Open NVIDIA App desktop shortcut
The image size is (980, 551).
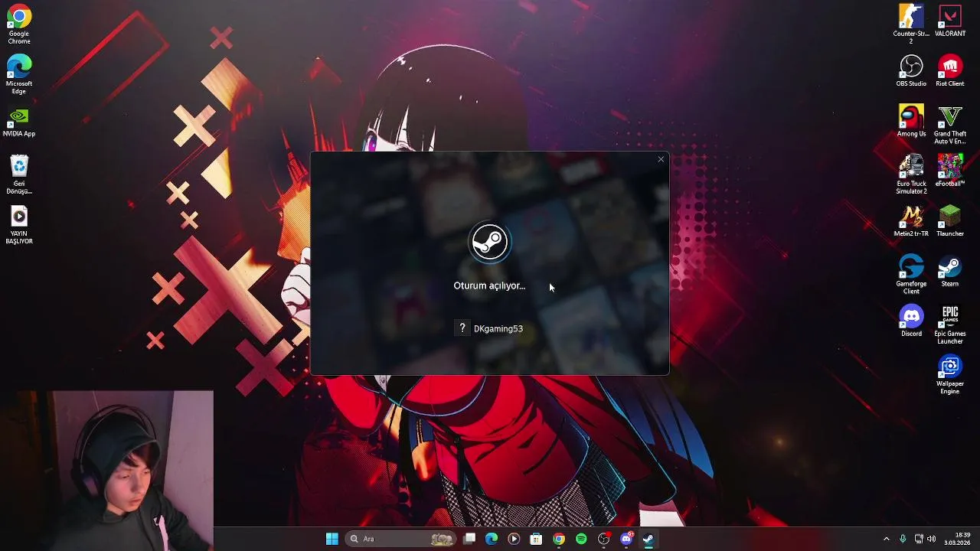pyautogui.click(x=19, y=123)
